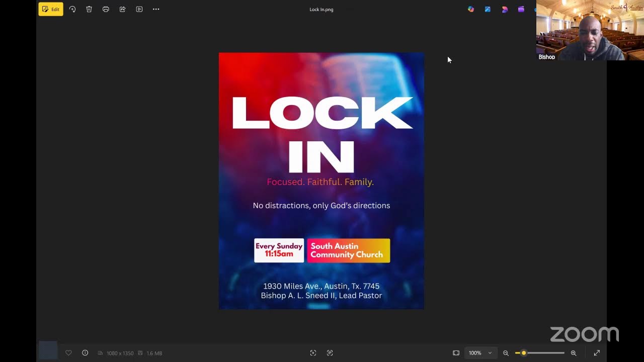Share the image with the share icon
The image size is (644, 362).
pyautogui.click(x=122, y=9)
